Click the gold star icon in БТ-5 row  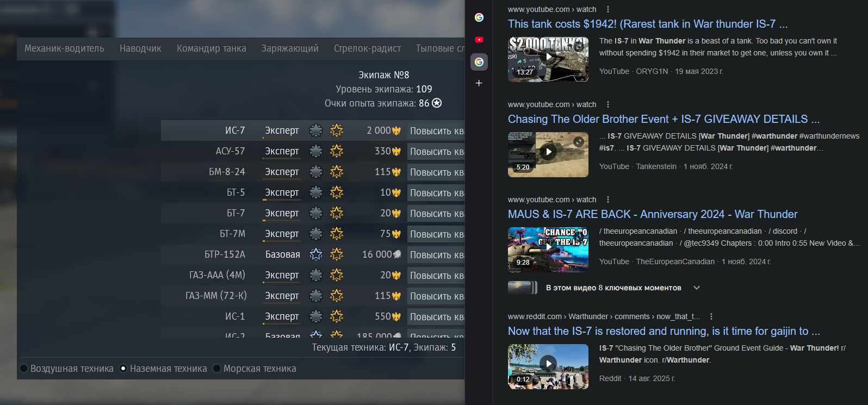click(337, 192)
